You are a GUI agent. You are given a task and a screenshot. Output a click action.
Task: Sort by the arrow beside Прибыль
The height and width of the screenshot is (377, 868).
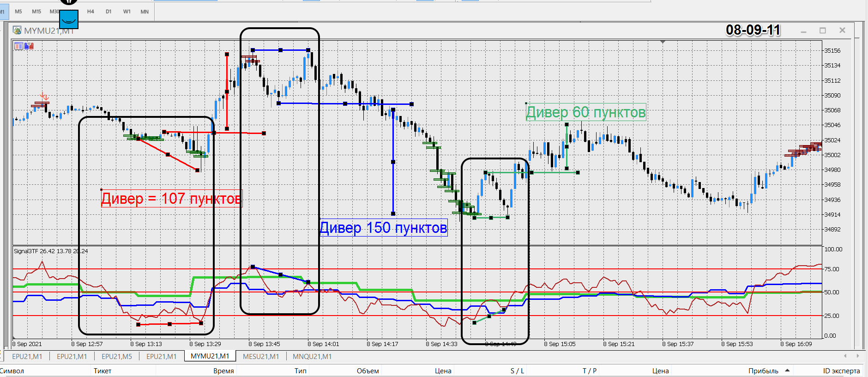click(x=787, y=371)
